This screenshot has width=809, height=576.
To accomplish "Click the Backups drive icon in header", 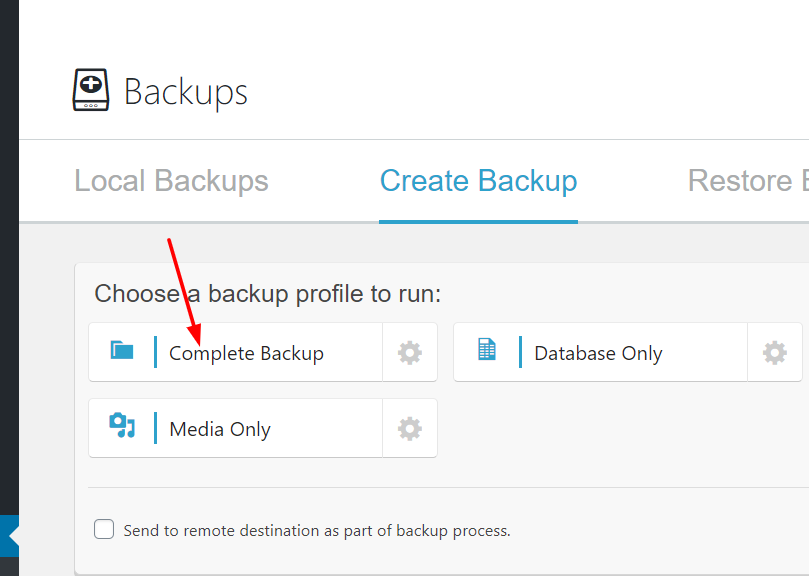I will (91, 90).
